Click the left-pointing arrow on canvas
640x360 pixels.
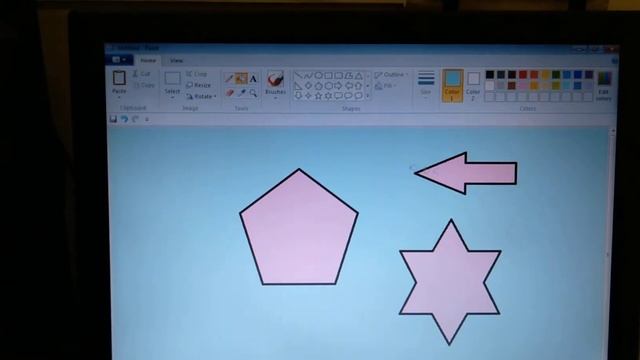pos(466,173)
